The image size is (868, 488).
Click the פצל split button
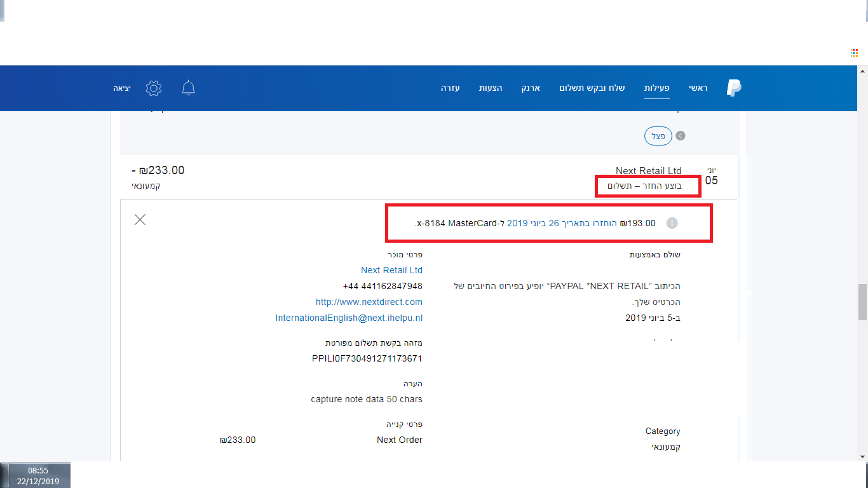[x=658, y=136]
